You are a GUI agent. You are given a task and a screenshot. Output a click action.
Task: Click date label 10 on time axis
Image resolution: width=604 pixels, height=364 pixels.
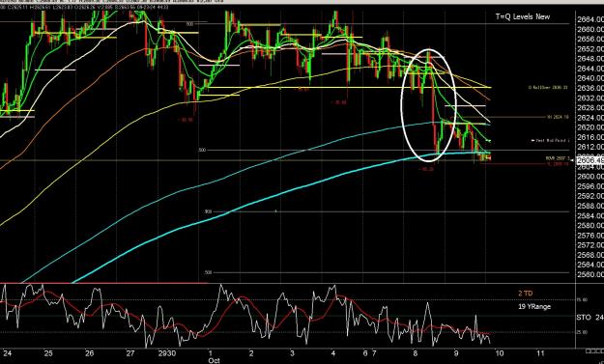pos(500,352)
